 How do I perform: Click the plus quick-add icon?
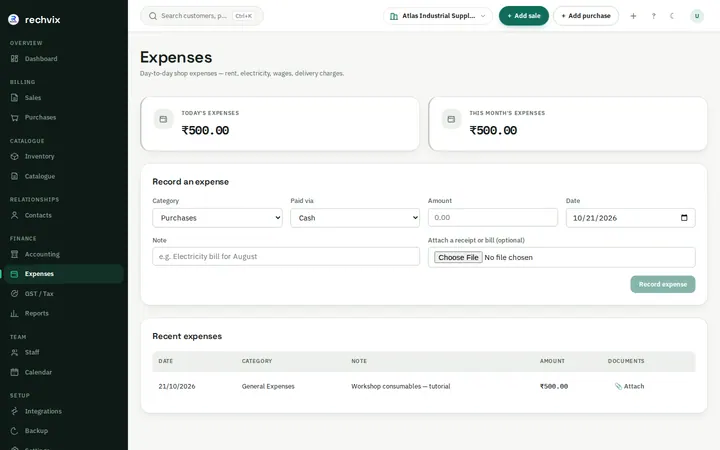tap(633, 16)
